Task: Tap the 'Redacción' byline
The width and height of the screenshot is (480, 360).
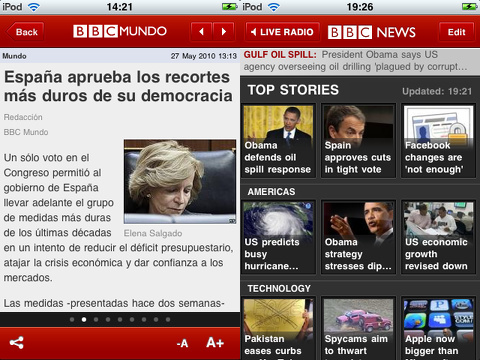Action: pyautogui.click(x=23, y=117)
